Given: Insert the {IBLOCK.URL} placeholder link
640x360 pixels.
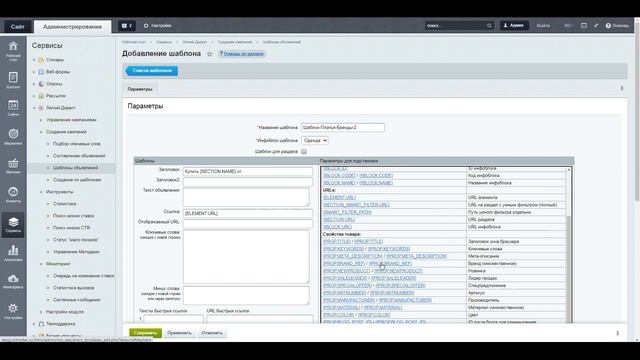Looking at the screenshot, I should point(337,227).
